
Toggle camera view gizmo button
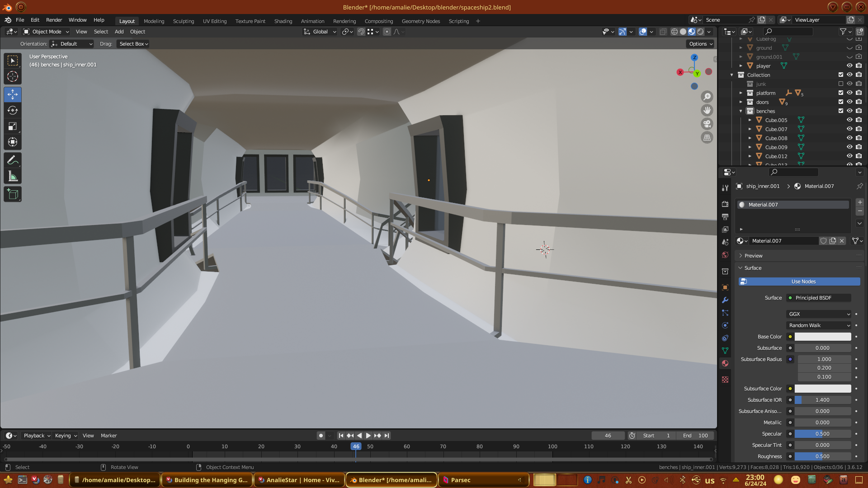(707, 124)
